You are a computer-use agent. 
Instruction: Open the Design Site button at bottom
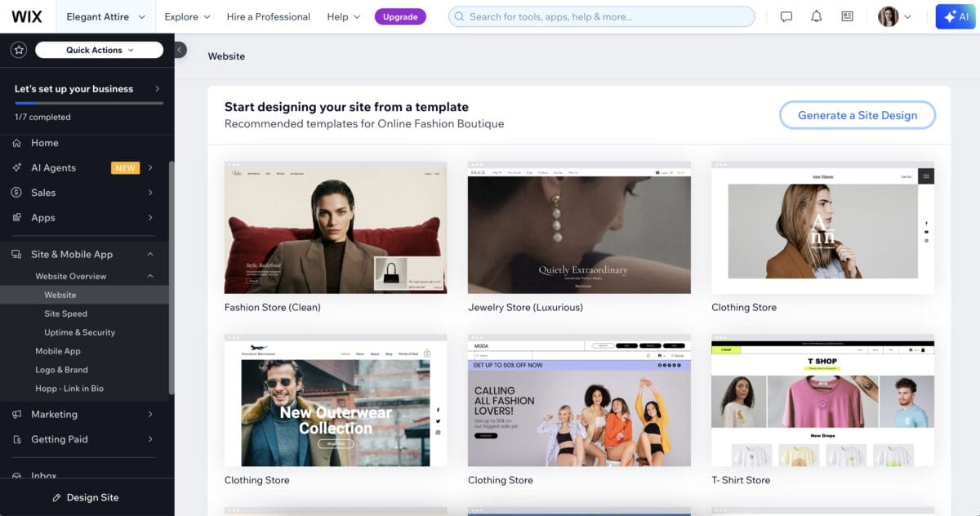pos(87,496)
